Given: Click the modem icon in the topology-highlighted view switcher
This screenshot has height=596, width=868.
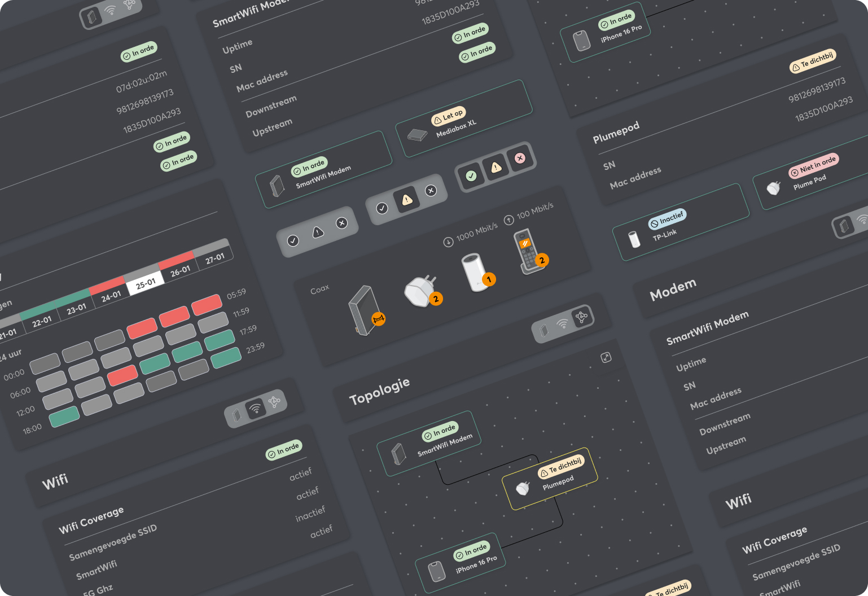Looking at the screenshot, I should point(544,330).
